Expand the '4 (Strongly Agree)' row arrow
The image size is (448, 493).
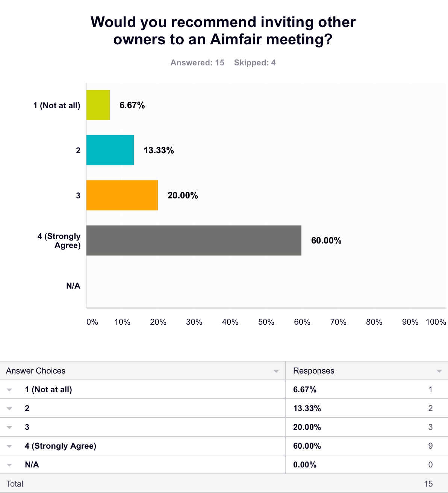click(x=9, y=446)
